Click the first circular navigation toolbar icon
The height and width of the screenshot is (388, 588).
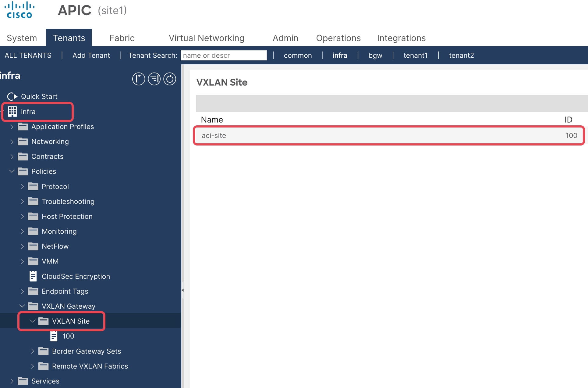pos(138,79)
